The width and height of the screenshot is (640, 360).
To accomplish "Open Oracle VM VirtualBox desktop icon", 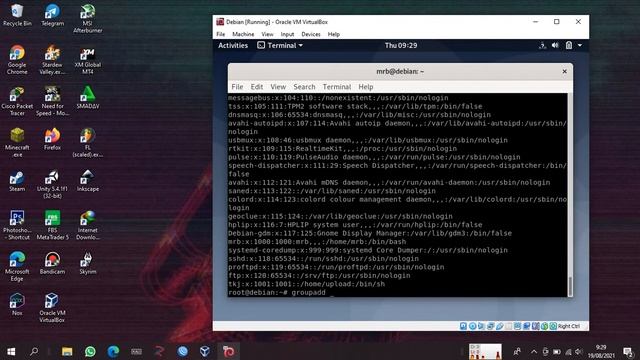I will click(52, 308).
